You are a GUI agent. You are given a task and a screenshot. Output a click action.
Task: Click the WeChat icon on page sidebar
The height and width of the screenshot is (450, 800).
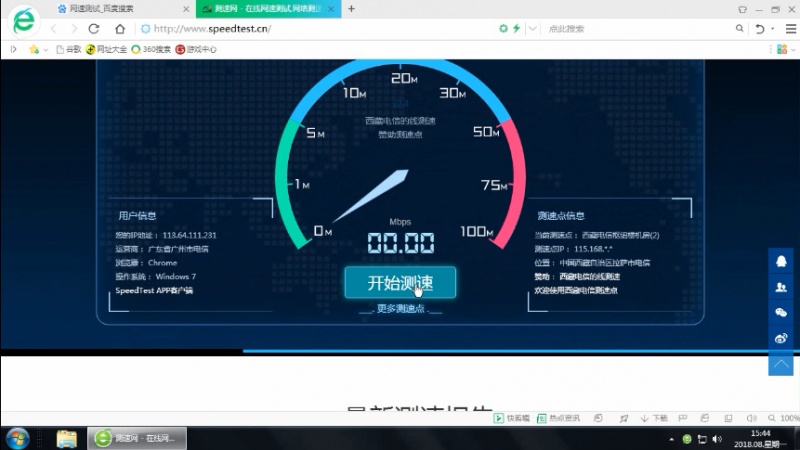coord(781,312)
